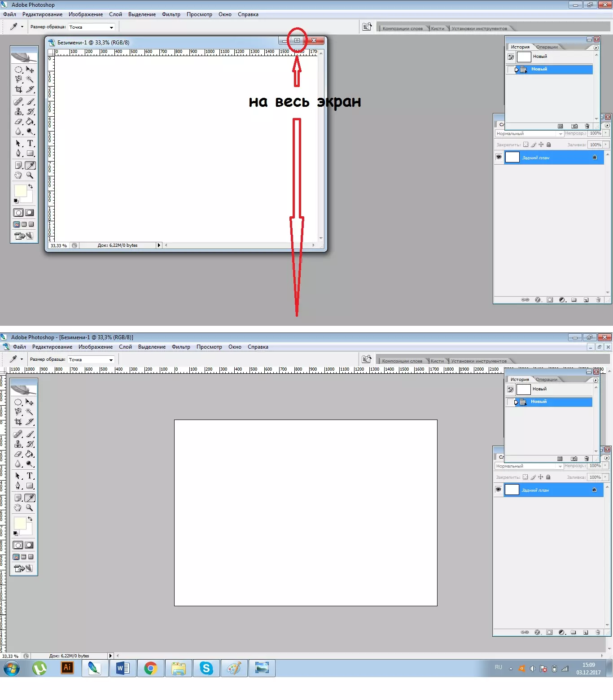Open Файл menu in maximized Photoshop
The height and width of the screenshot is (700, 613).
[19, 347]
